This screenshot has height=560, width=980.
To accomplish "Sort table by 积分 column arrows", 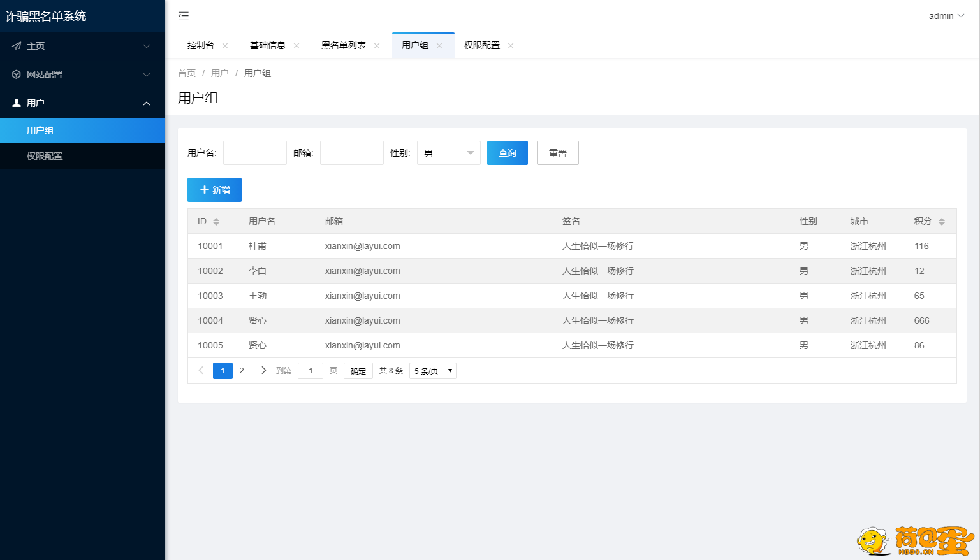I will [942, 222].
